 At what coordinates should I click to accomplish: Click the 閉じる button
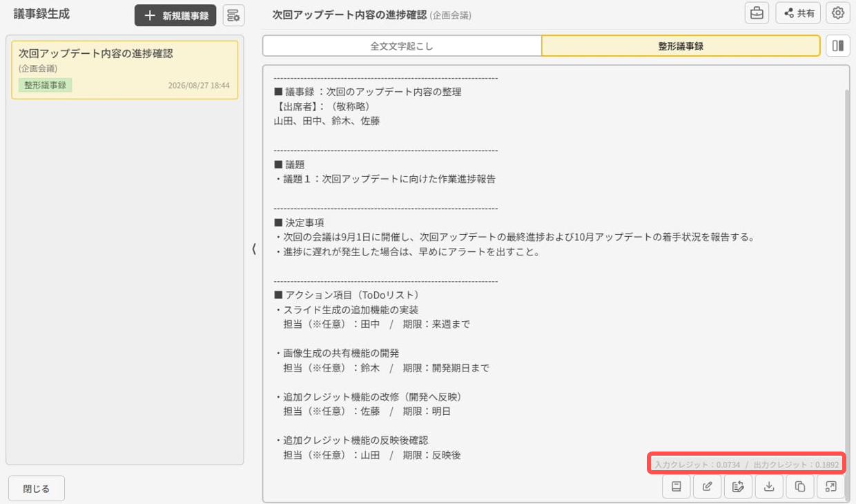tap(37, 488)
